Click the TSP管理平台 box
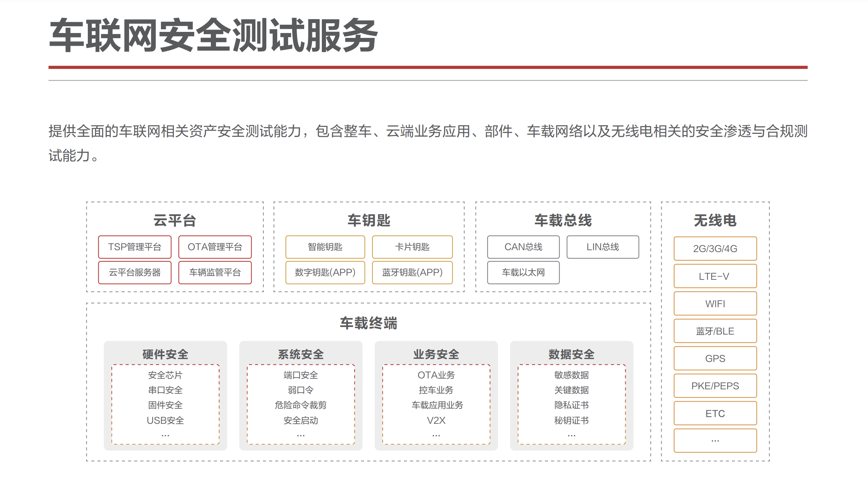Viewport: 868px width, 495px height. [x=134, y=247]
